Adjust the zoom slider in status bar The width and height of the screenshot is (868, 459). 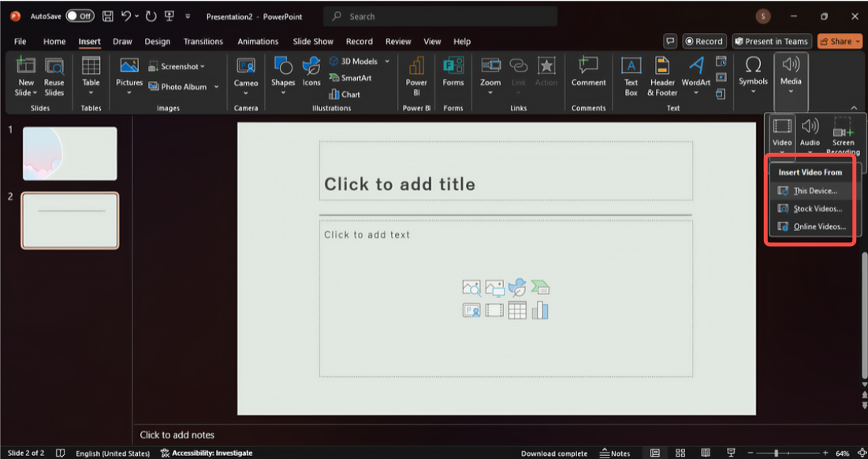pyautogui.click(x=777, y=453)
